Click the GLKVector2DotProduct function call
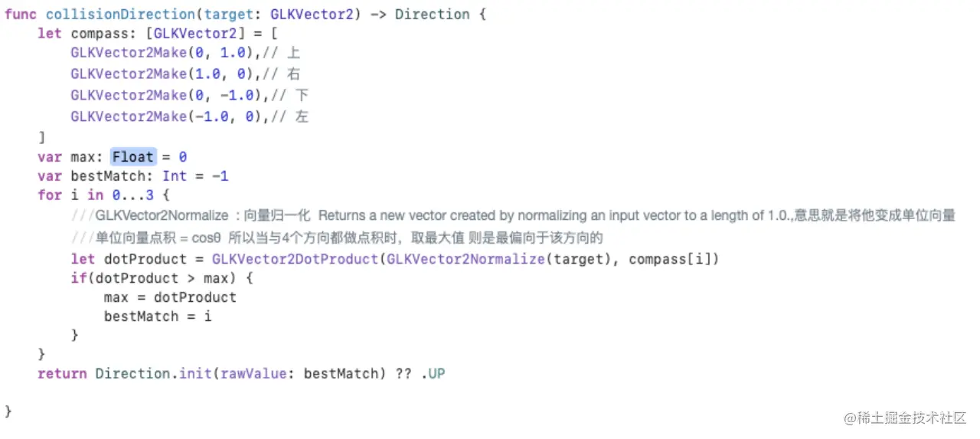Screen dimensions: 980x439 pyautogui.click(x=296, y=259)
